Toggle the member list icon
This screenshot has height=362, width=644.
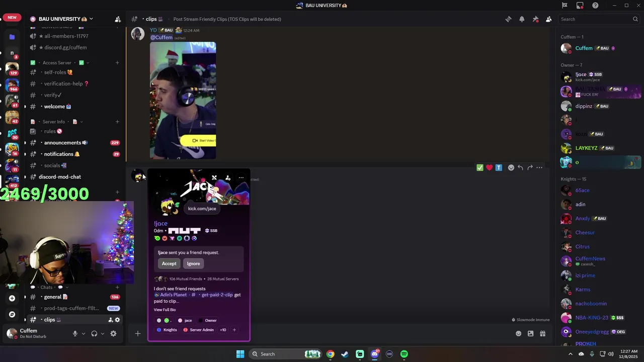pyautogui.click(x=549, y=19)
